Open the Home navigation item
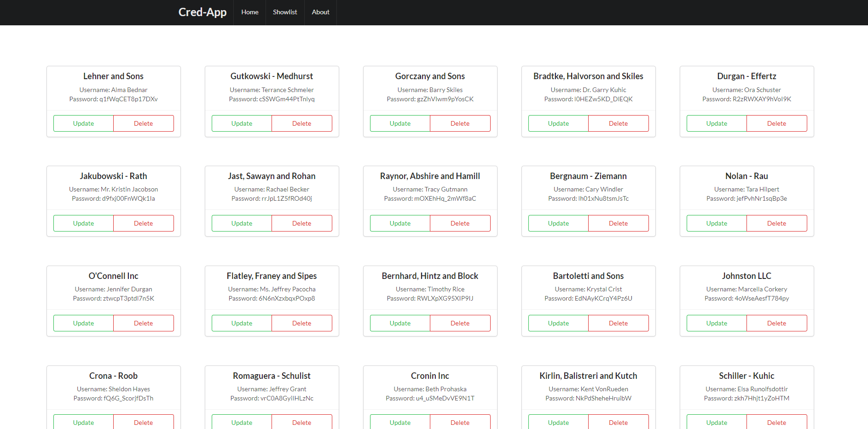The height and width of the screenshot is (429, 868). tap(249, 12)
